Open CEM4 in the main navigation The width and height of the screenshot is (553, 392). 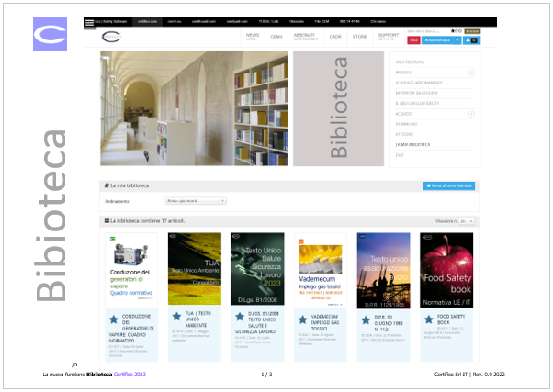click(x=276, y=37)
